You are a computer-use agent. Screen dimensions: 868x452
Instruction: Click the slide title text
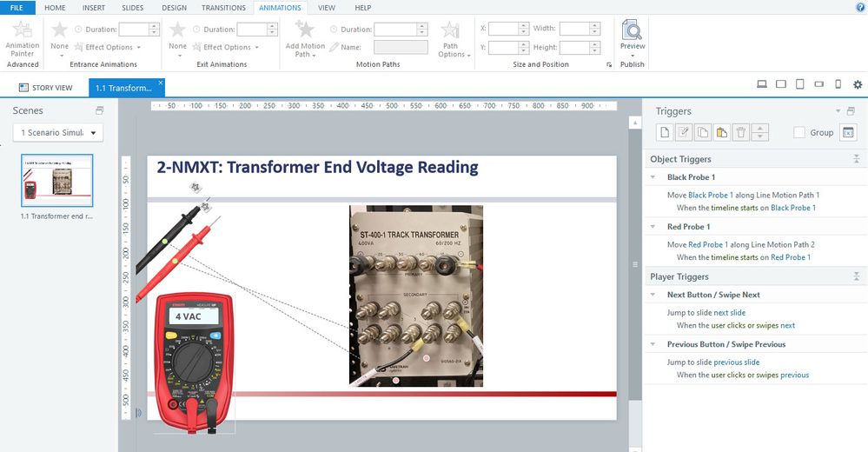[318, 167]
